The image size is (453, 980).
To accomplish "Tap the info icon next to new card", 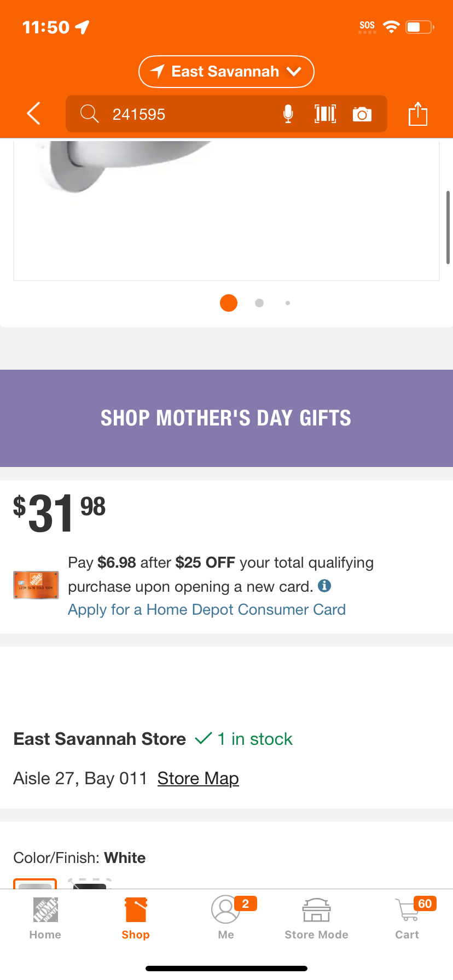I will pos(324,586).
